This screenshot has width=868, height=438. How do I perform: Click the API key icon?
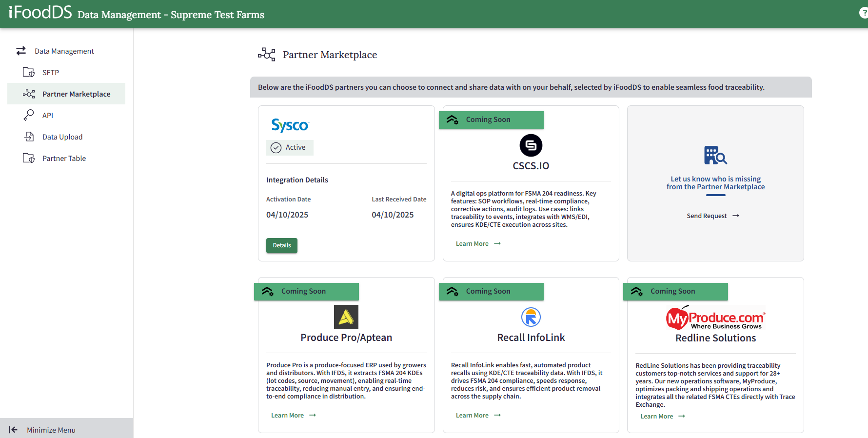pyautogui.click(x=29, y=115)
